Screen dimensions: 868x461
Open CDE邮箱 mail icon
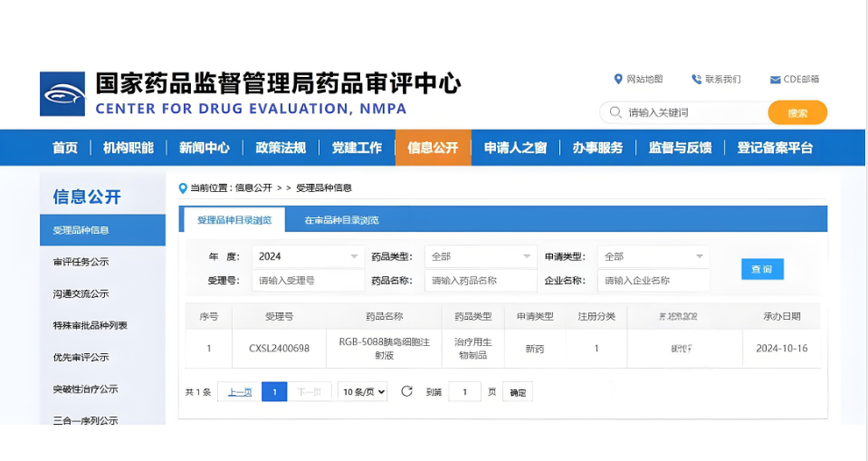click(775, 80)
